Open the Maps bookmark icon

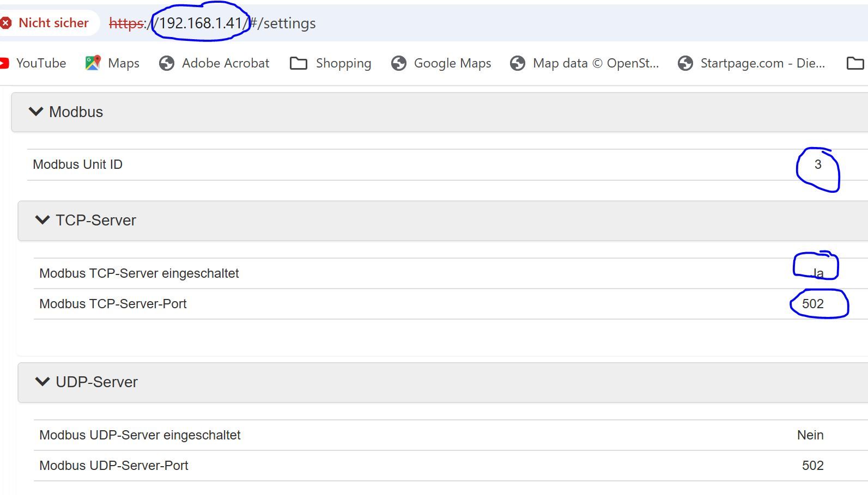[93, 63]
